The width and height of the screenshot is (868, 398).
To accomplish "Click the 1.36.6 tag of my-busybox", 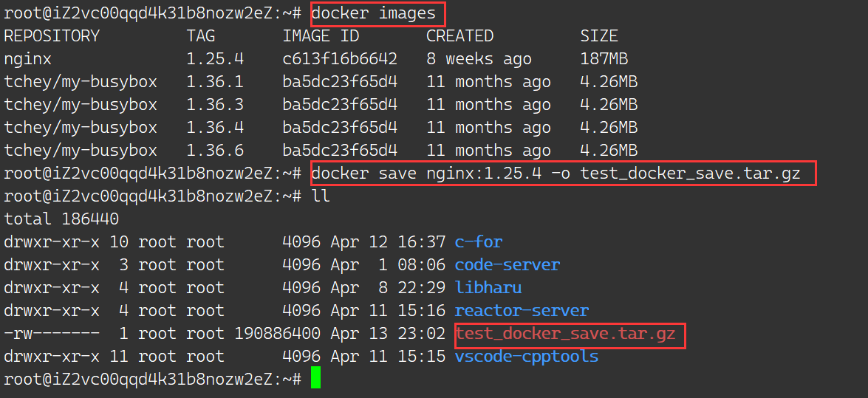I will point(216,150).
